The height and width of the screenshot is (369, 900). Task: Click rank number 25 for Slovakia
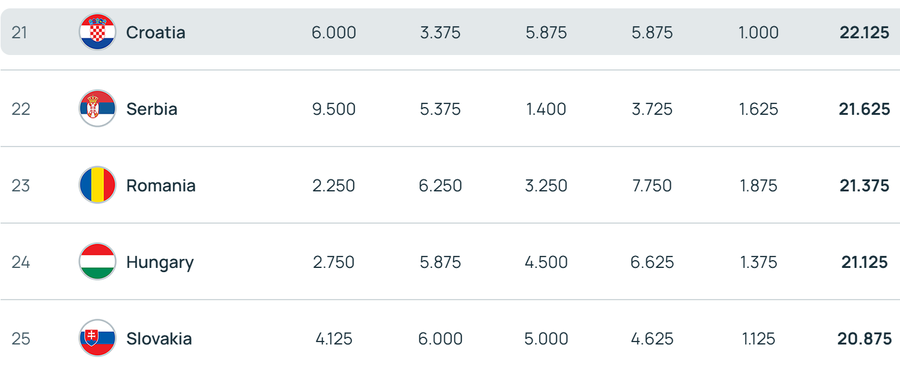[x=21, y=339]
